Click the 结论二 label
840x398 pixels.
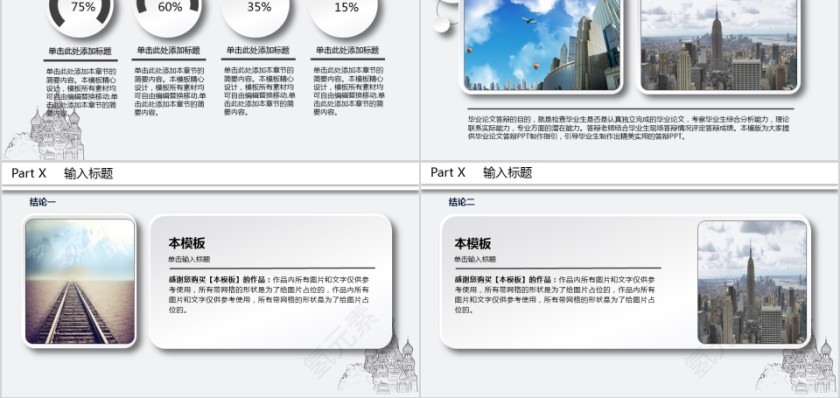pyautogui.click(x=462, y=202)
